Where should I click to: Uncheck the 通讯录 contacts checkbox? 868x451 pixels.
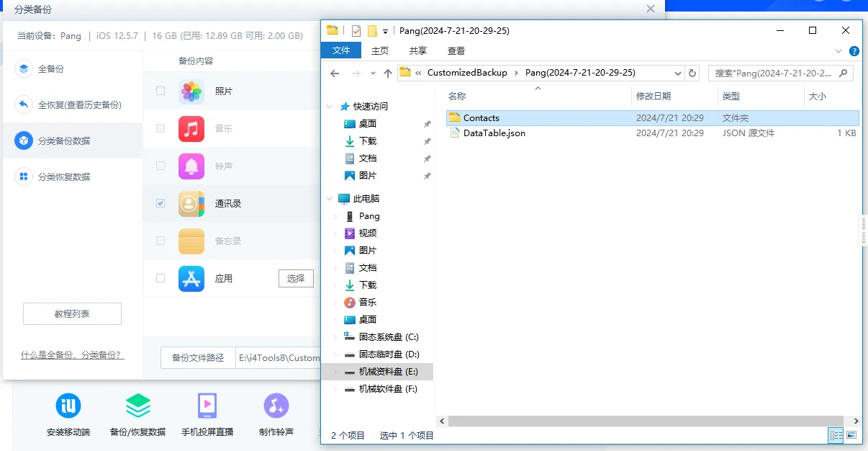point(161,204)
